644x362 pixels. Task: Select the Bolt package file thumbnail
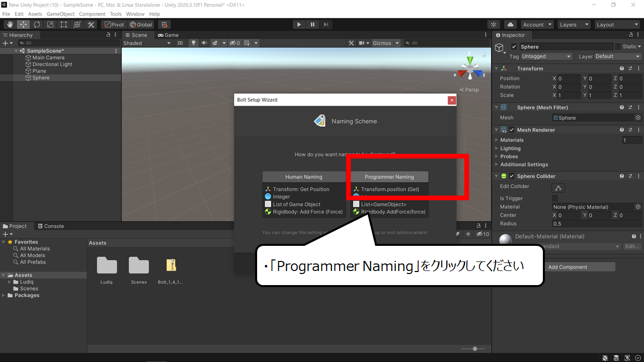click(x=171, y=265)
